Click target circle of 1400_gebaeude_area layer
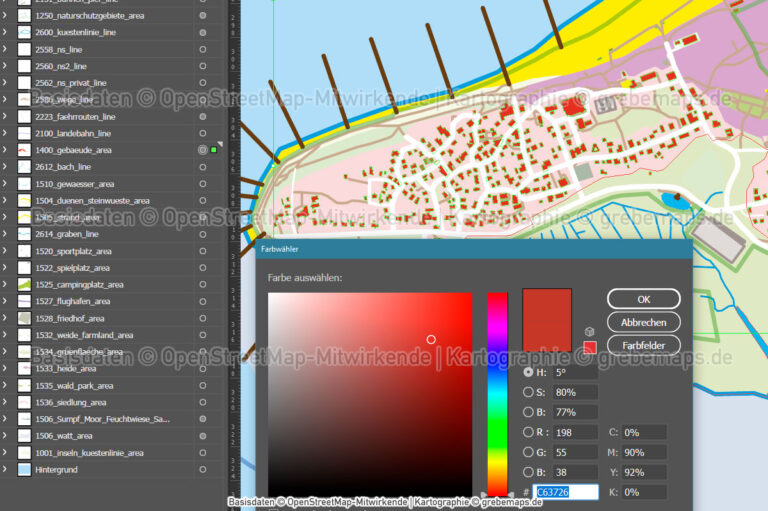Screen dimensions: 768x511 tap(203, 150)
